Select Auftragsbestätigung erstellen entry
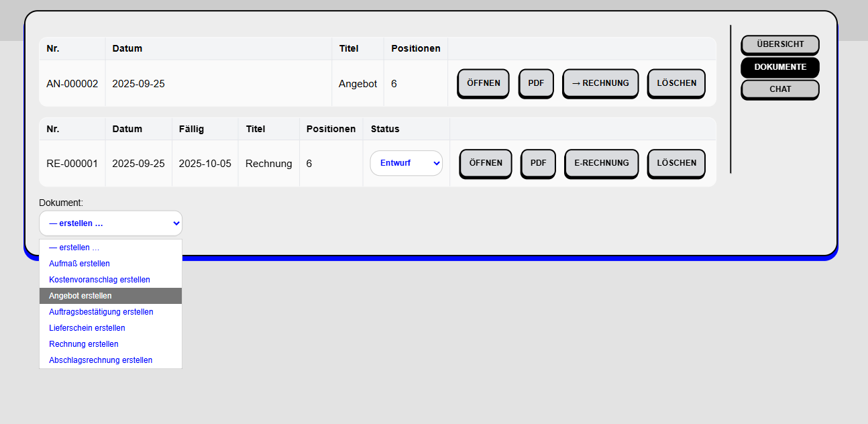The width and height of the screenshot is (868, 424). (x=101, y=312)
